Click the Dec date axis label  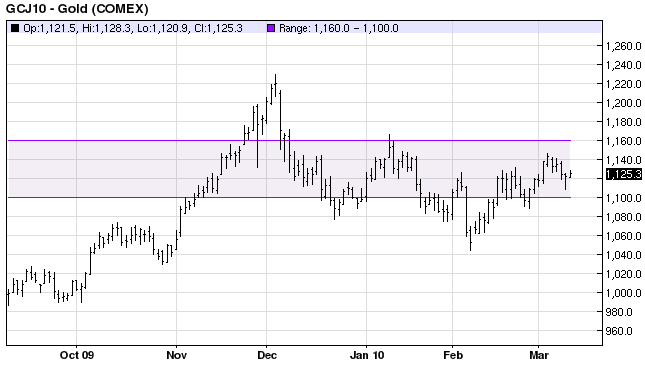(267, 355)
